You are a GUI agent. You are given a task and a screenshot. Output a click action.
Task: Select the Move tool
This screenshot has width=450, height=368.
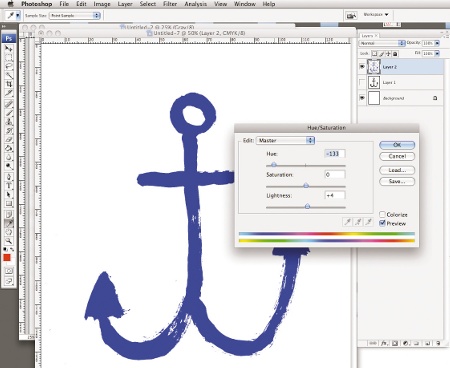pos(8,48)
